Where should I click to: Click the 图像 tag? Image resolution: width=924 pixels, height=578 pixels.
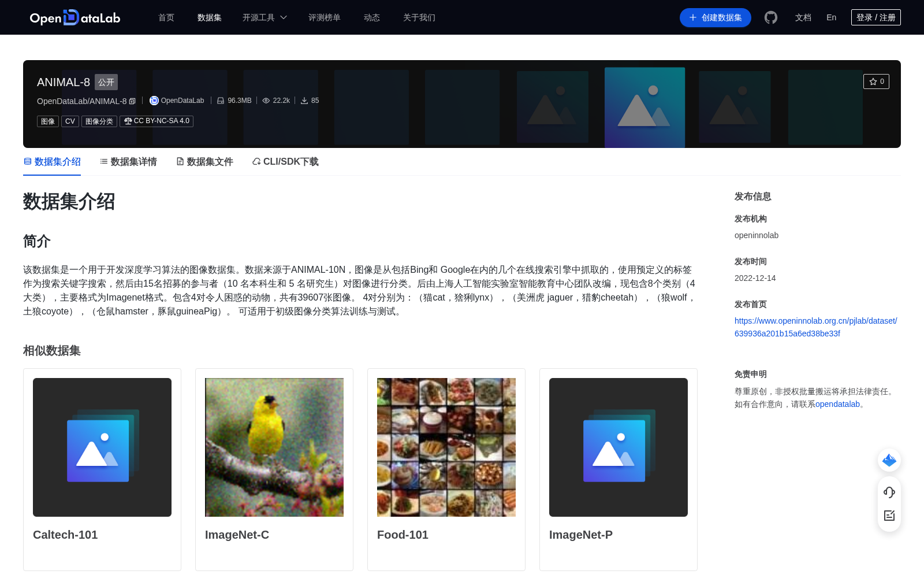coord(48,121)
